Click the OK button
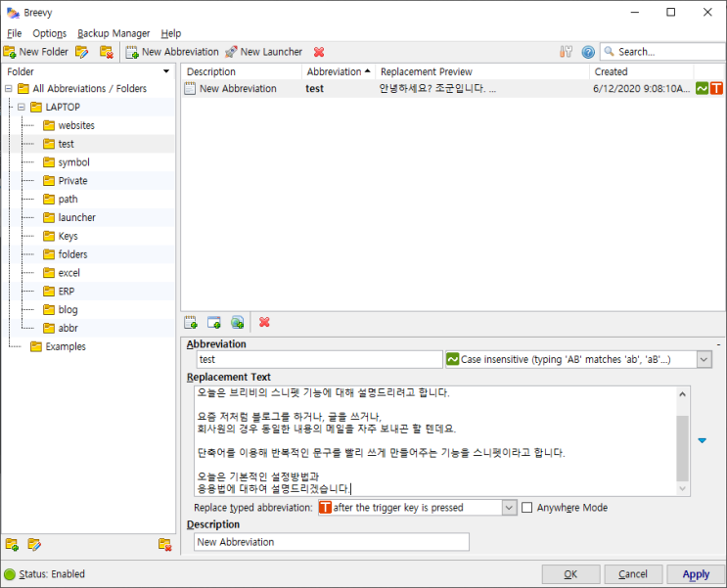727x588 pixels. click(570, 574)
